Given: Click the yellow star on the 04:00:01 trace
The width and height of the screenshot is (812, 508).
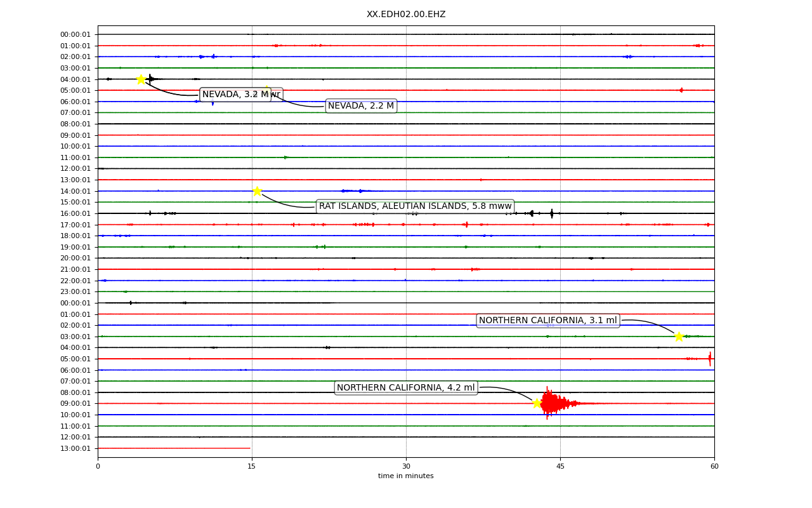Looking at the screenshot, I should click(141, 79).
